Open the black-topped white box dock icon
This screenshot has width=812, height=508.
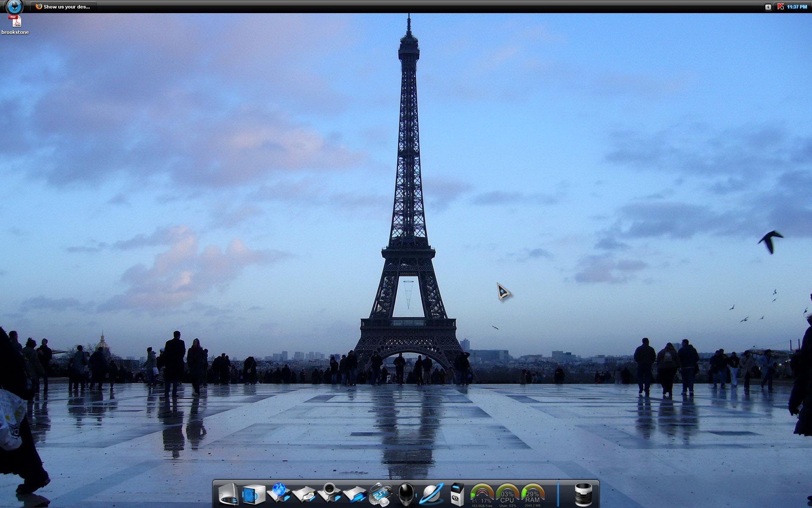pyautogui.click(x=457, y=494)
